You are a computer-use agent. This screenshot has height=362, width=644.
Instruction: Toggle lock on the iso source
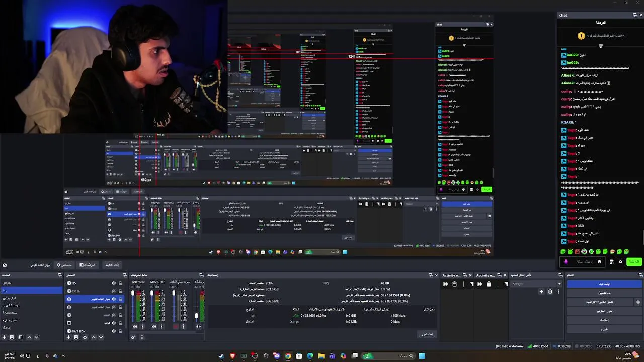(120, 283)
